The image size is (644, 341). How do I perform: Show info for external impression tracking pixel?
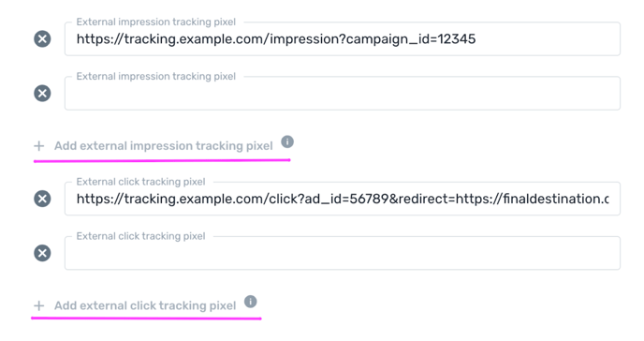click(x=287, y=142)
